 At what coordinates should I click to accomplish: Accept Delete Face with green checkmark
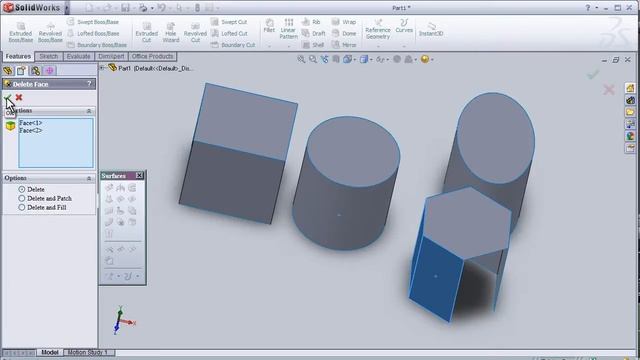[8, 98]
